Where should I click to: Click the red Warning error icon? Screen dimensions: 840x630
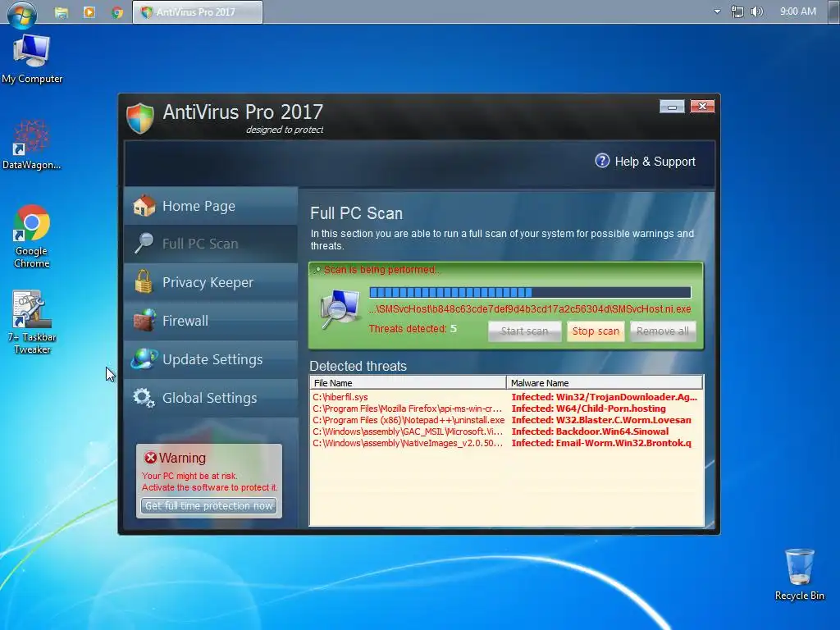(x=151, y=458)
